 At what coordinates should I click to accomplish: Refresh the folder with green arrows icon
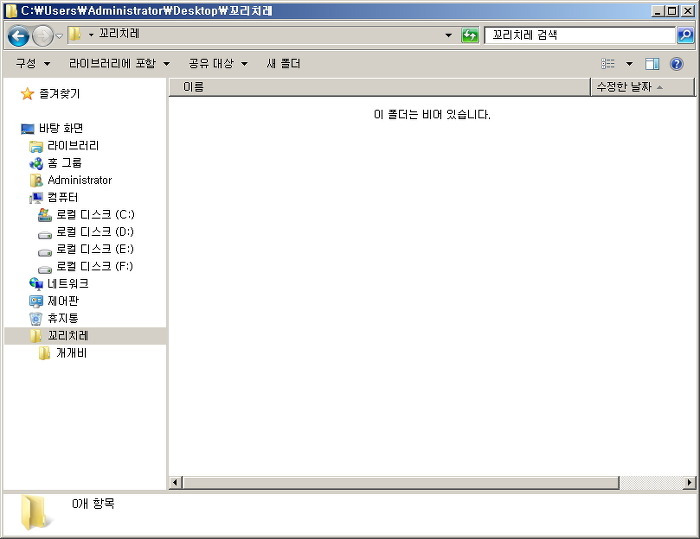(x=470, y=35)
